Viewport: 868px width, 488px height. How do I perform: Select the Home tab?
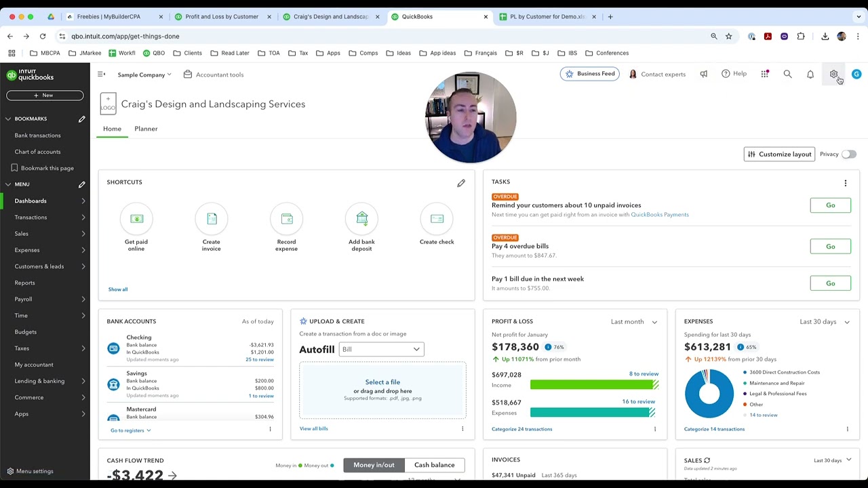pyautogui.click(x=112, y=129)
